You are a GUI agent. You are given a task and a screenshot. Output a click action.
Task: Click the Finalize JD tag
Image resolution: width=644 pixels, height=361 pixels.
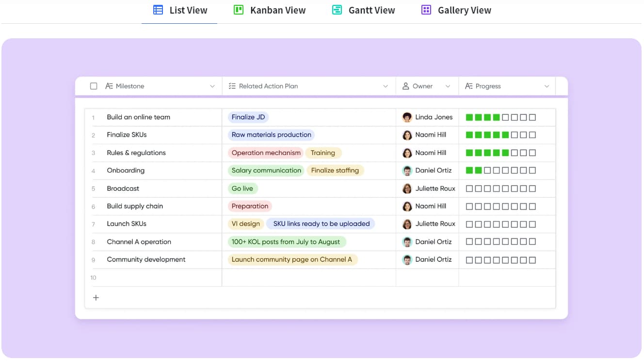248,117
